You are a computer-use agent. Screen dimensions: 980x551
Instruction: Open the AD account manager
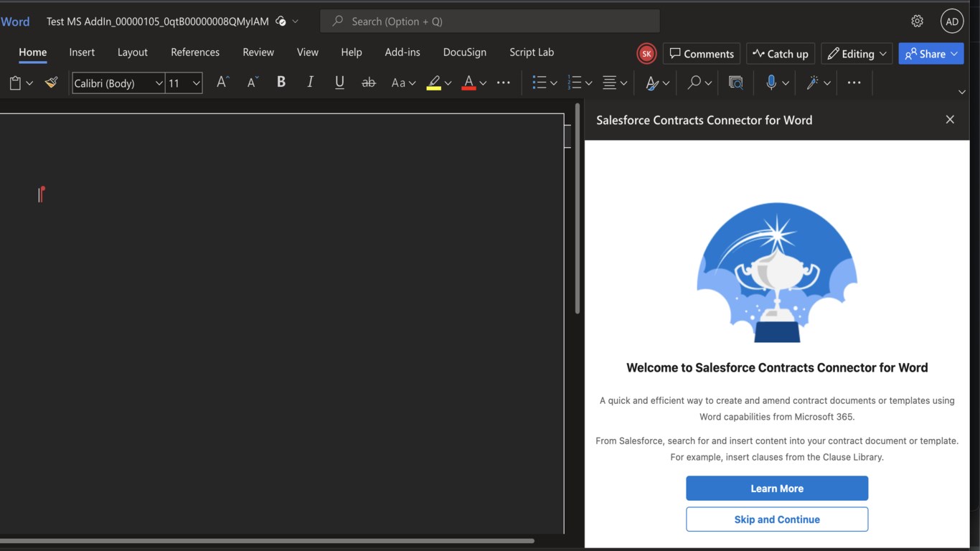(952, 22)
